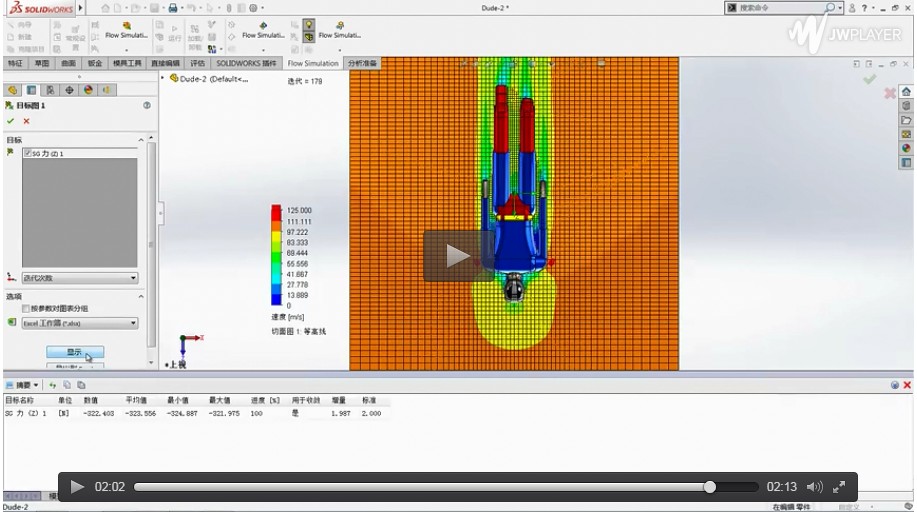Open the SOLIDWORKS 插件 tab
The height and width of the screenshot is (512, 917).
click(246, 63)
